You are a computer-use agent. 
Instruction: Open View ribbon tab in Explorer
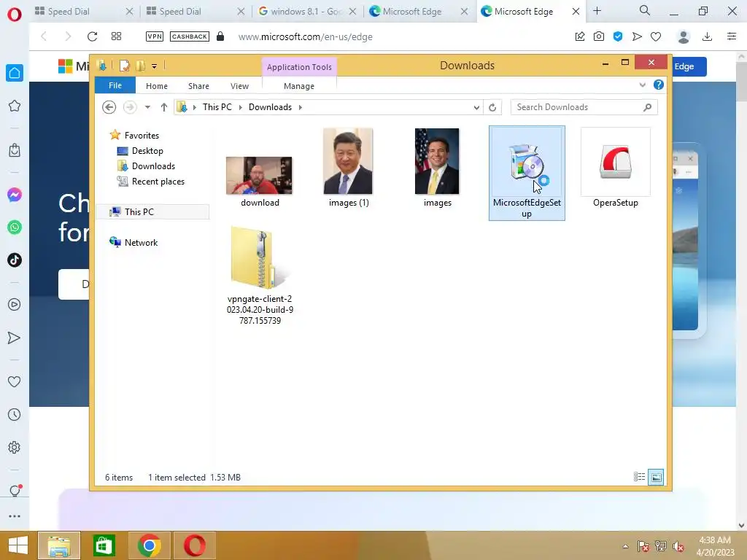(x=239, y=86)
